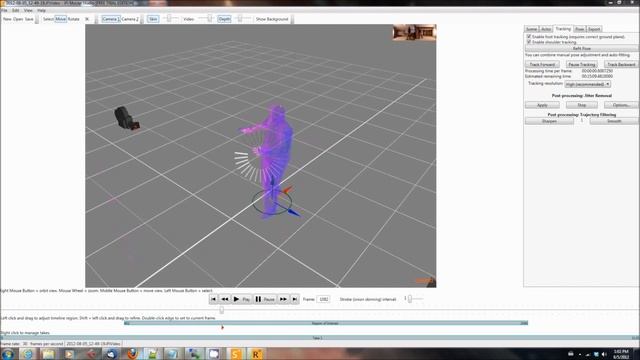Toggle Enable shoulder tracking checkbox

coord(529,42)
